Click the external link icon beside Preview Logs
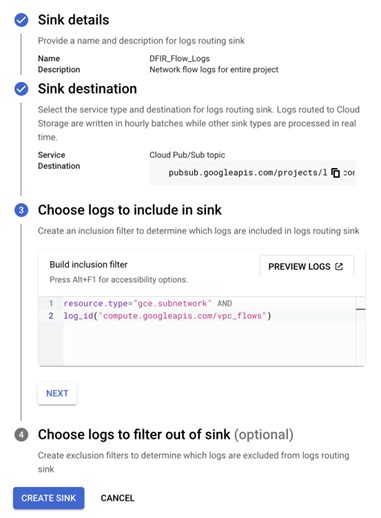The image size is (381, 518). tap(339, 266)
